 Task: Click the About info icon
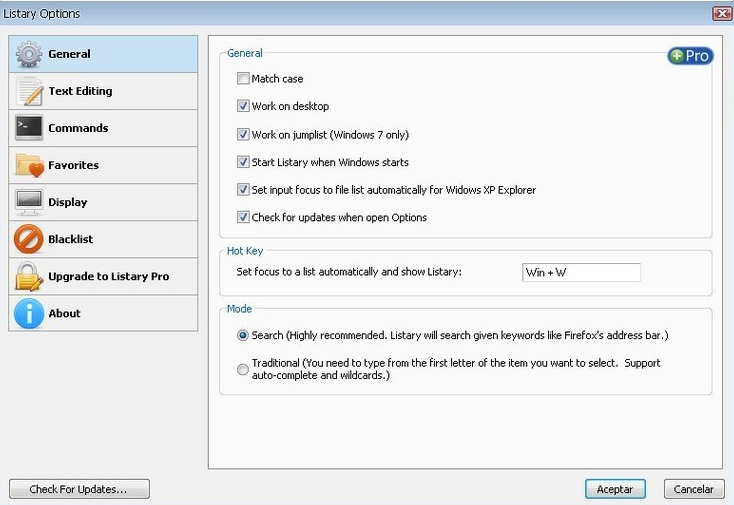[x=29, y=314]
